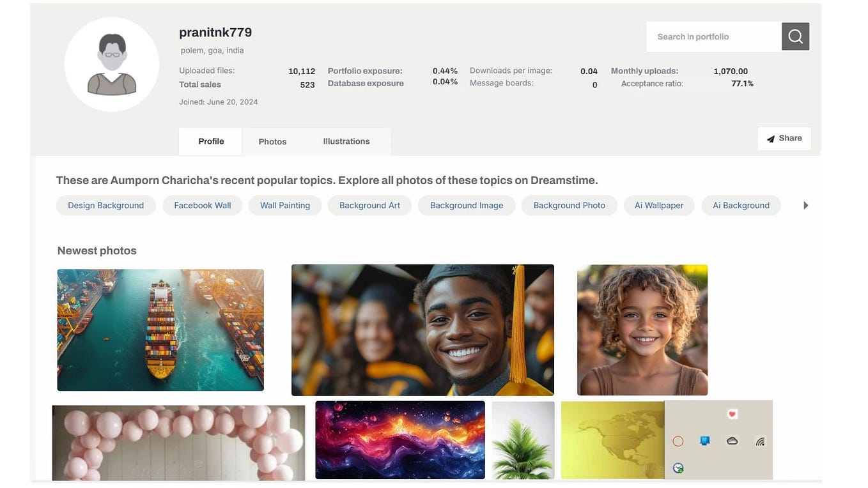Open the container ship photo thumbnail
The height and width of the screenshot is (488, 868).
(160, 330)
